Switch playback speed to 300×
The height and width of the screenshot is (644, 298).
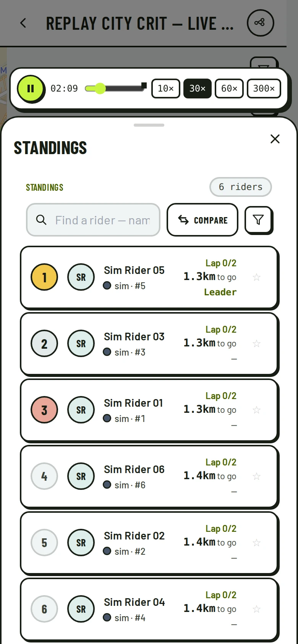click(x=264, y=89)
